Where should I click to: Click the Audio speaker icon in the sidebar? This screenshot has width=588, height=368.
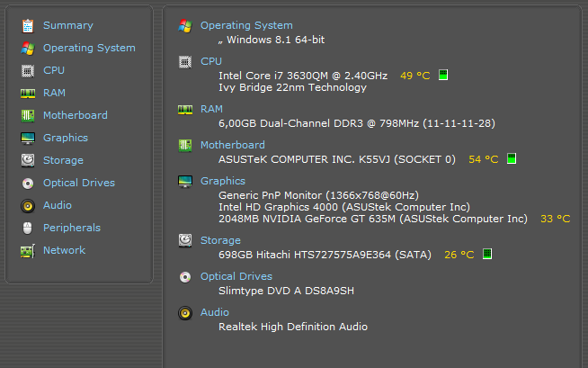point(28,205)
